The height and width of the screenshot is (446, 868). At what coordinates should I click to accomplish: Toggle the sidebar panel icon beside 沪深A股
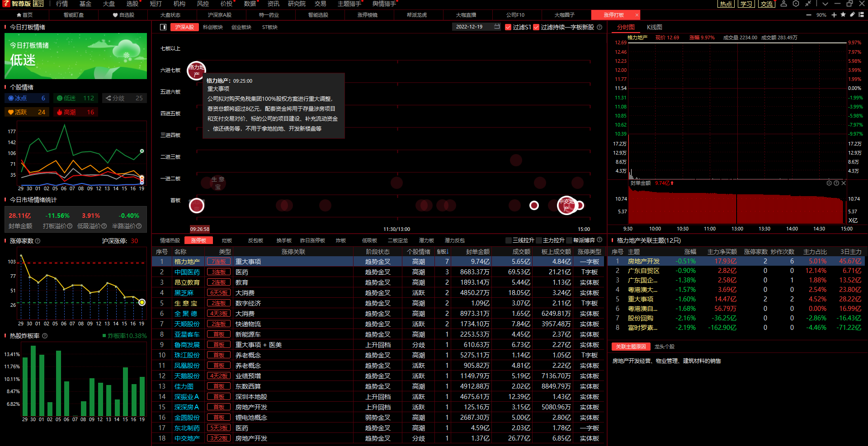point(163,27)
